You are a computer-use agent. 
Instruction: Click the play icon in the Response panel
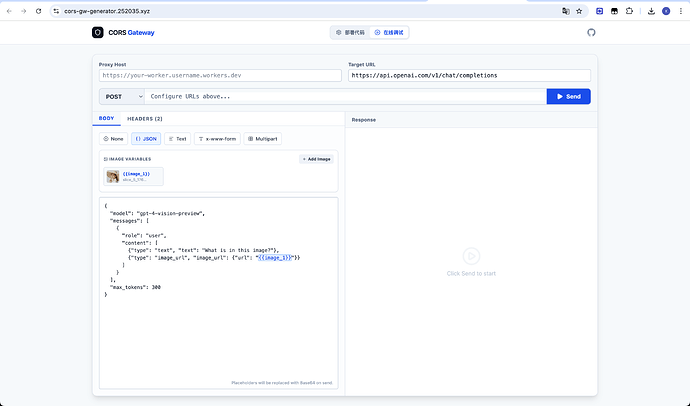pos(471,256)
